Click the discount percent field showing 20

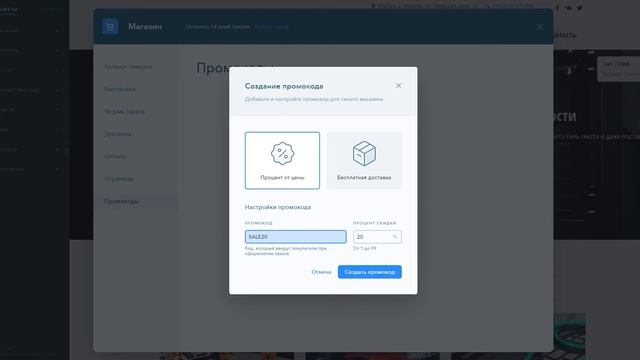pos(377,237)
